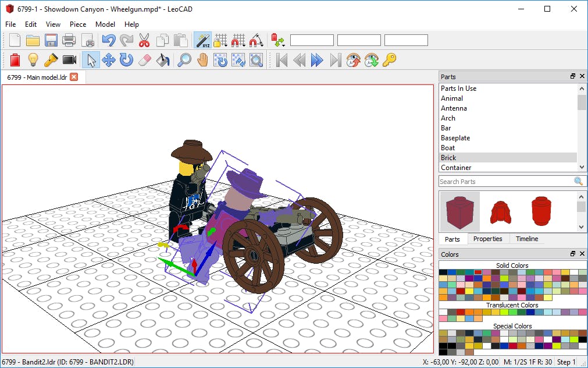Select the Rotate tool
The height and width of the screenshot is (368, 588).
126,60
